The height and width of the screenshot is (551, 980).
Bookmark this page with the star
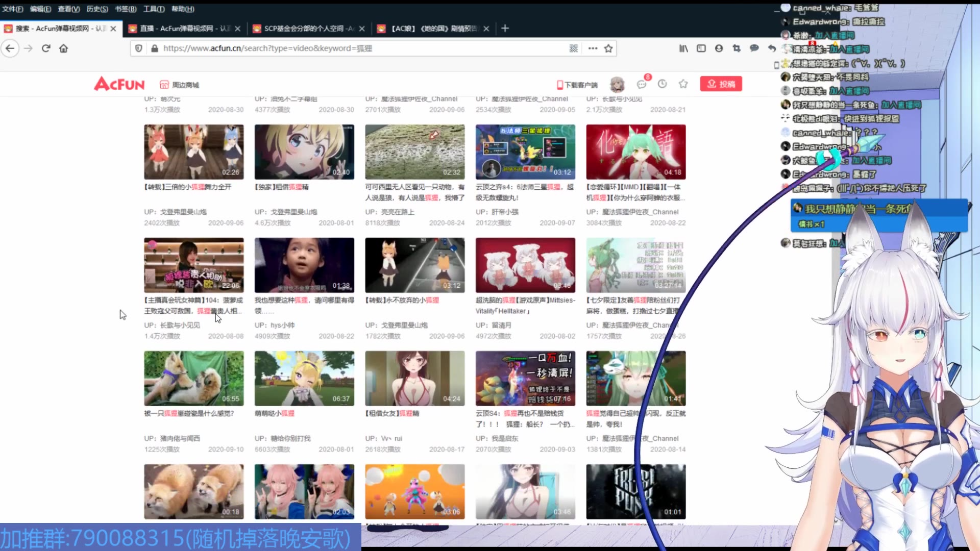pyautogui.click(x=608, y=48)
